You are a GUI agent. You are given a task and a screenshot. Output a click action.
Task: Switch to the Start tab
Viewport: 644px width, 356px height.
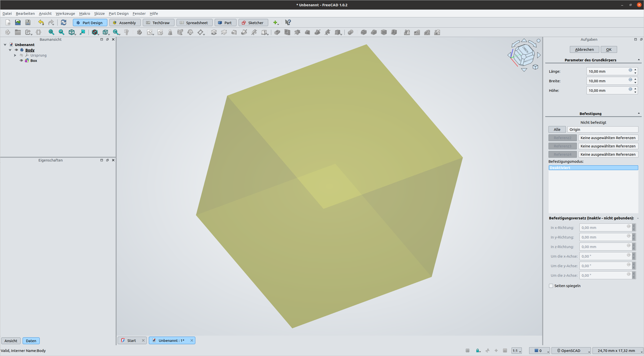click(131, 340)
